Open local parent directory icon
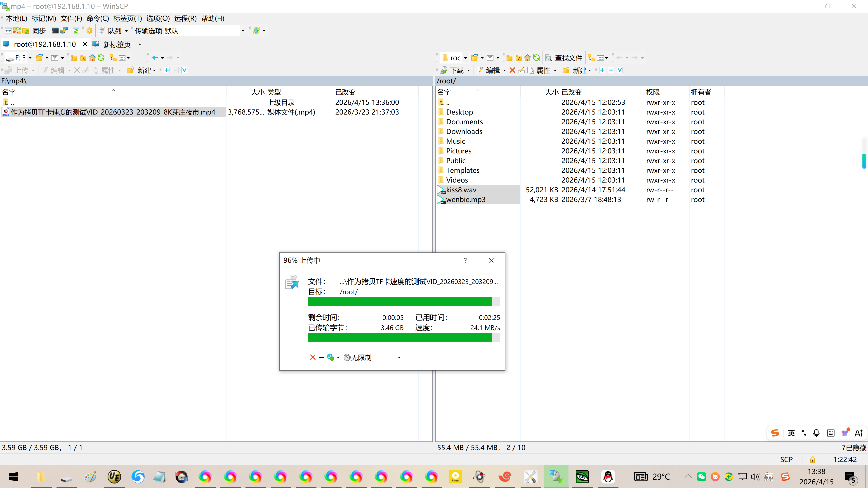Screen dimensions: 868x488 pos(74,58)
